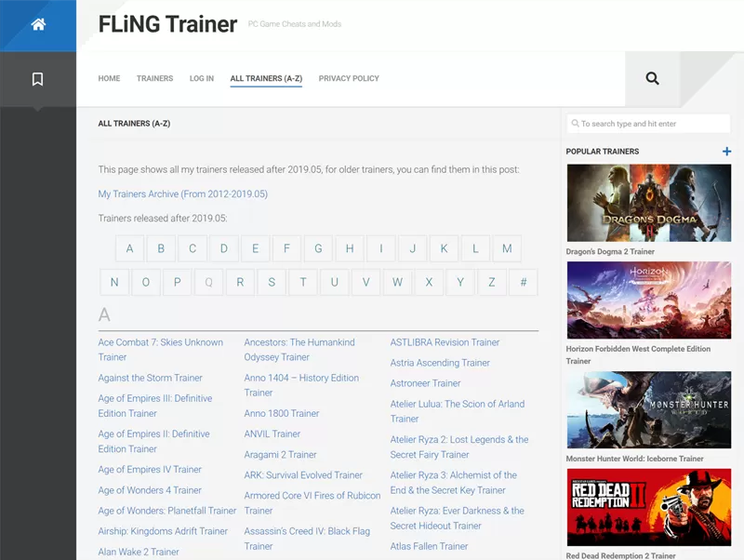744x560 pixels.
Task: Expand Popular Trainers with plus icon
Action: tap(726, 152)
